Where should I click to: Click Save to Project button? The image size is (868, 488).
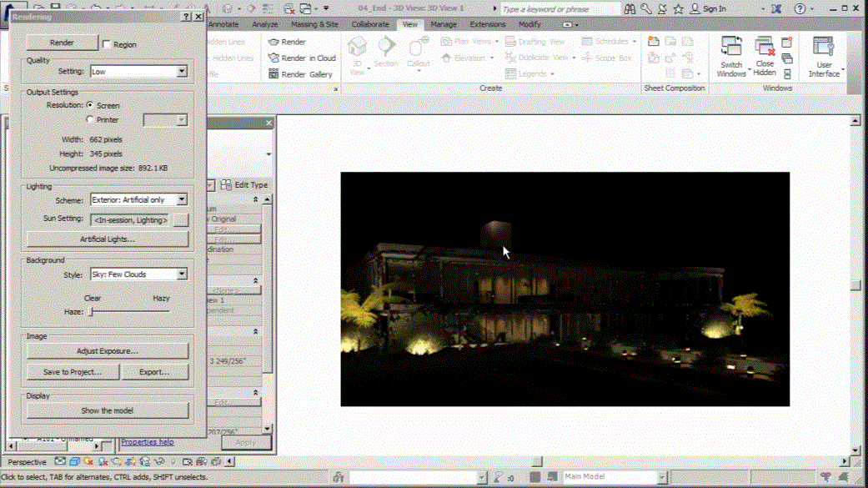click(73, 372)
